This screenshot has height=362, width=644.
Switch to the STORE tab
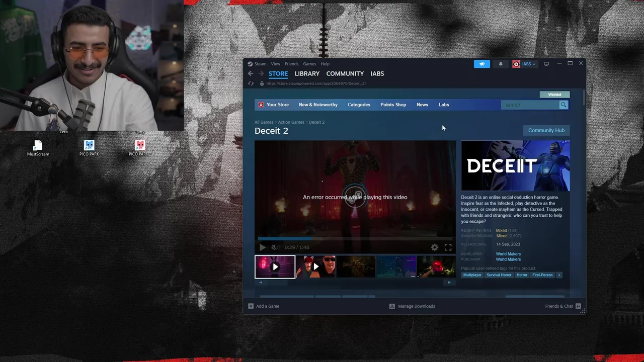pyautogui.click(x=278, y=73)
